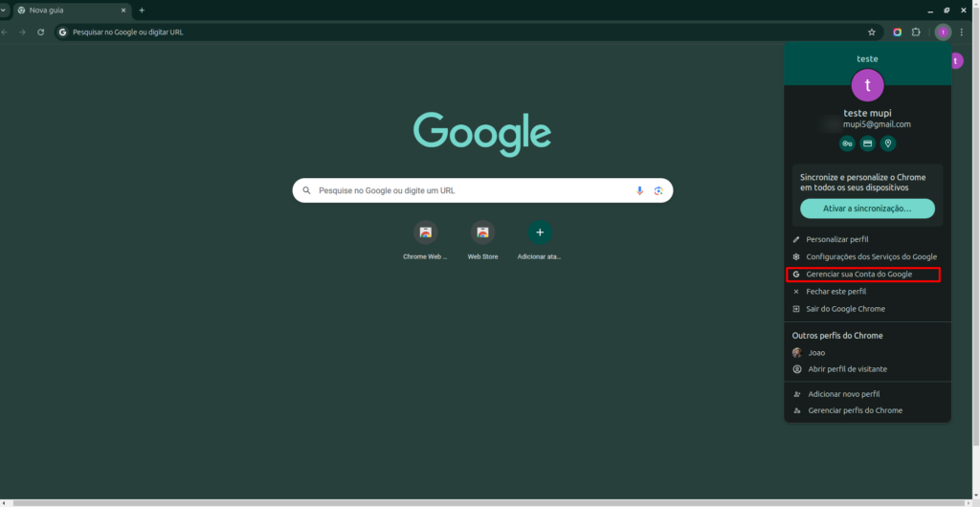Click the forward navigation arrow
The image size is (980, 507).
pyautogui.click(x=23, y=32)
